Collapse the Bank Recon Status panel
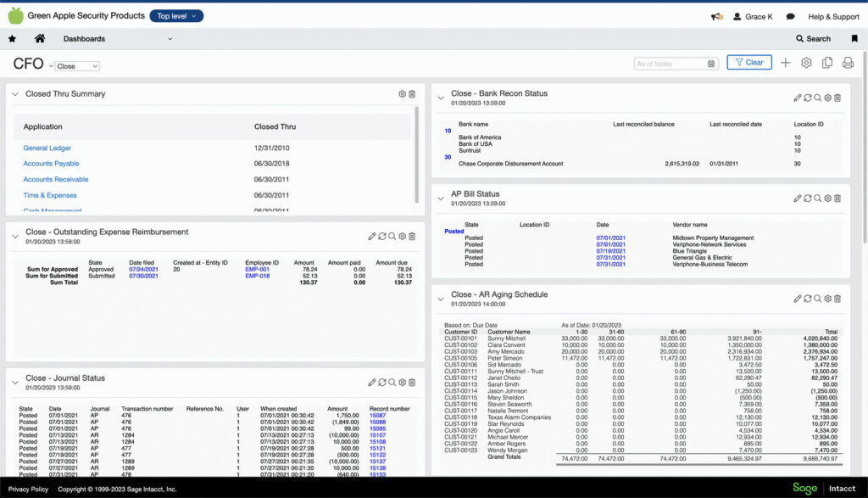Image resolution: width=868 pixels, height=498 pixels. coord(441,98)
